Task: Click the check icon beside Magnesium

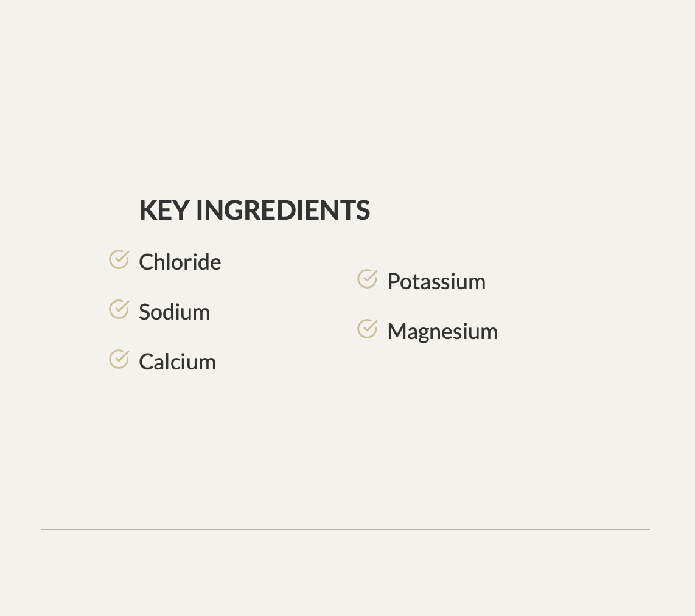Action: tap(367, 329)
